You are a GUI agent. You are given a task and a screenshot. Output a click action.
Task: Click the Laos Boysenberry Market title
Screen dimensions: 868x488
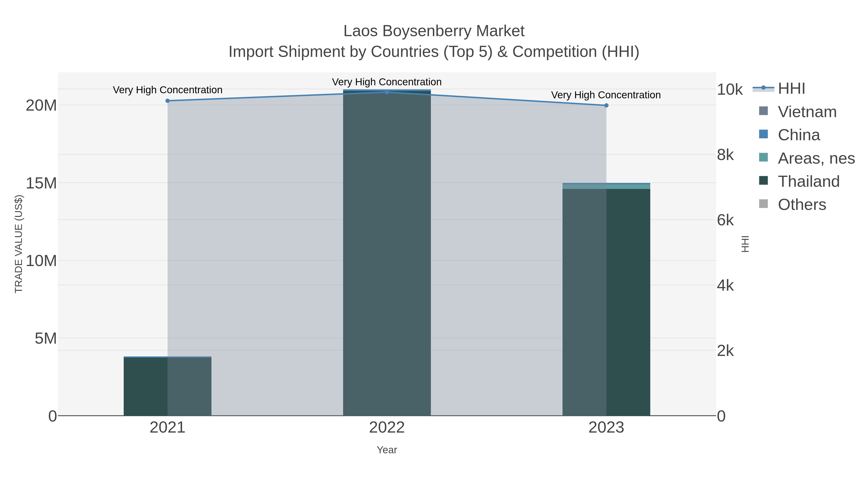(434, 31)
